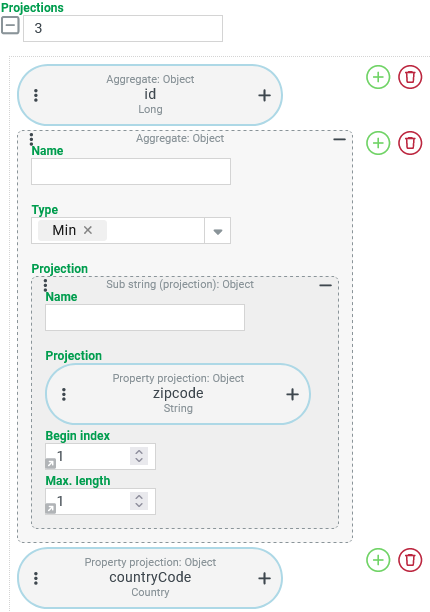Click green add icon beside countryCode projection
The width and height of the screenshot is (430, 612).
pos(378,560)
